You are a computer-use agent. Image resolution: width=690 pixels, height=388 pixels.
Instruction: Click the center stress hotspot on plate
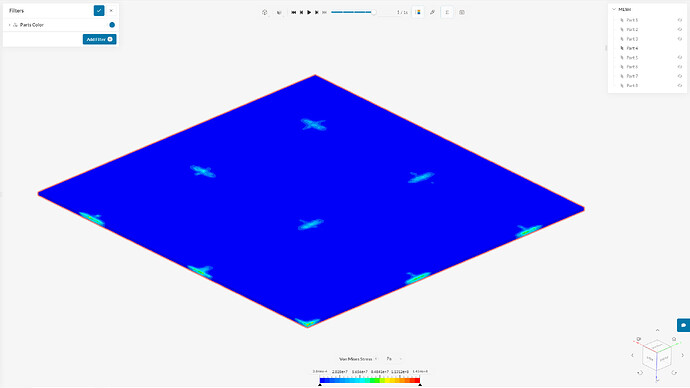pos(311,224)
